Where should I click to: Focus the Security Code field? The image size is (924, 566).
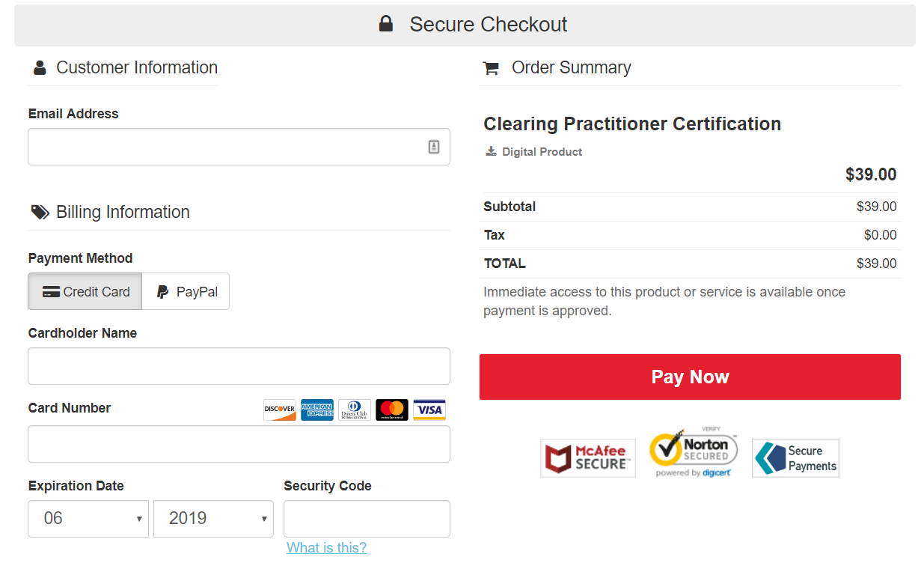(367, 518)
